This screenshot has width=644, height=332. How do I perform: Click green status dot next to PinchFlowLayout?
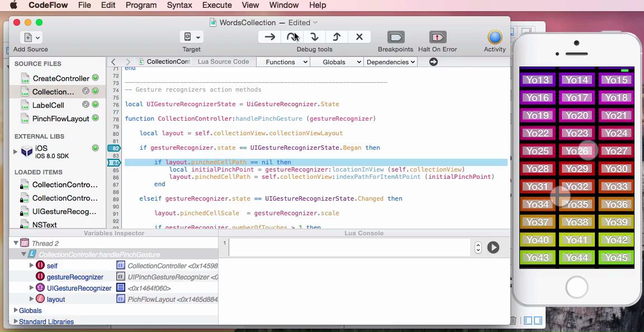pyautogui.click(x=95, y=118)
